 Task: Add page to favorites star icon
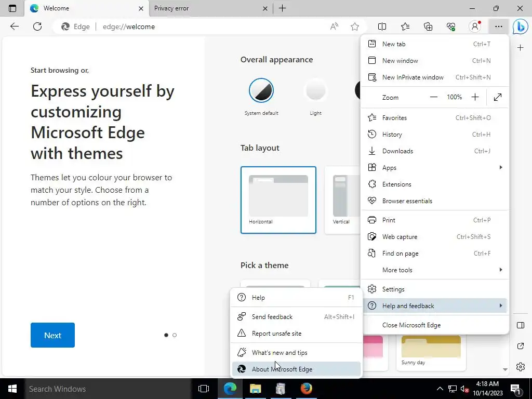click(x=354, y=26)
